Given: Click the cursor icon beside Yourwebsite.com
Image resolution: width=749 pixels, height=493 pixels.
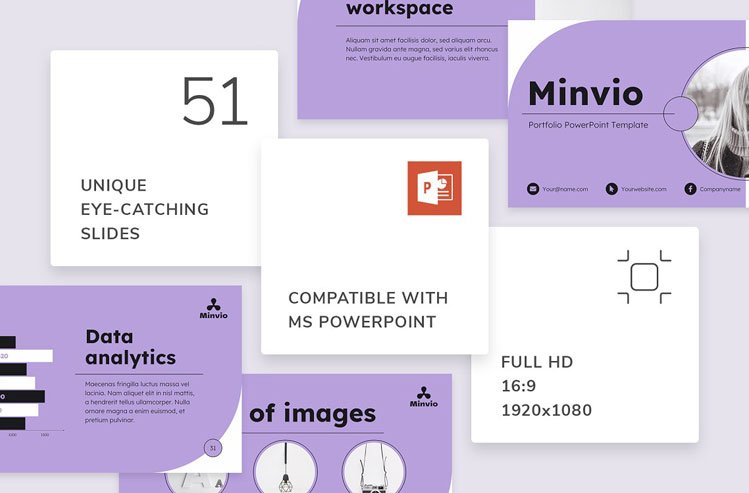Looking at the screenshot, I should 611,189.
